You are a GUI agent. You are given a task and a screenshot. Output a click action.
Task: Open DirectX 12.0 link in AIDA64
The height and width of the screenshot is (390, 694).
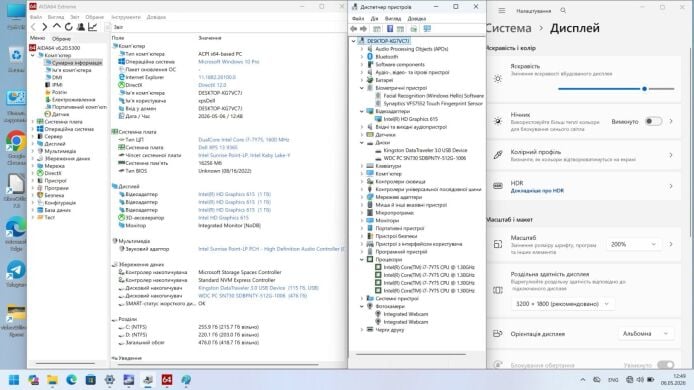coord(212,85)
